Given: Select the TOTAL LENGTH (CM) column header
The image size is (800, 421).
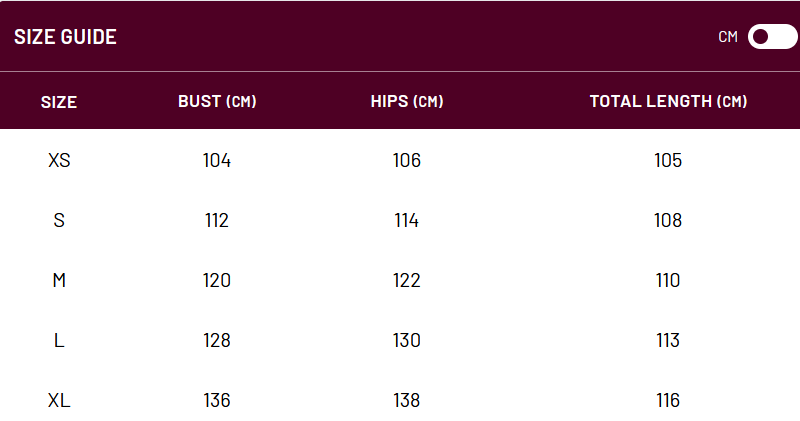Looking at the screenshot, I should (668, 101).
